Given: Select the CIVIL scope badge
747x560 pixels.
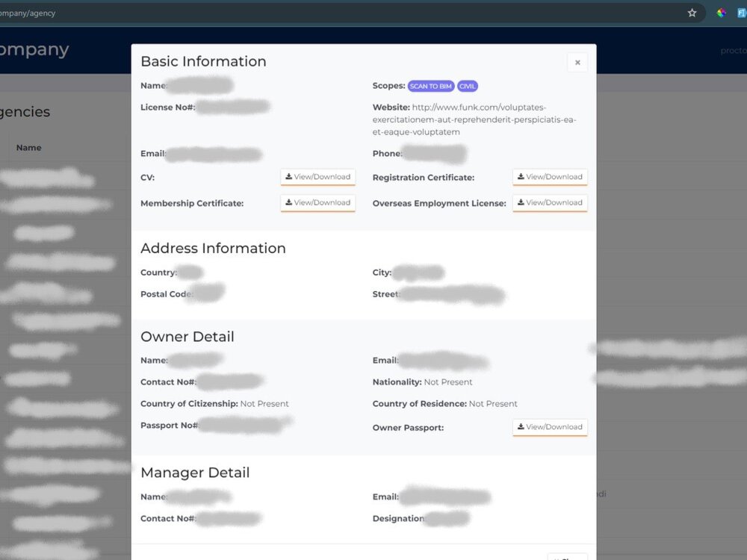Looking at the screenshot, I should 468,86.
